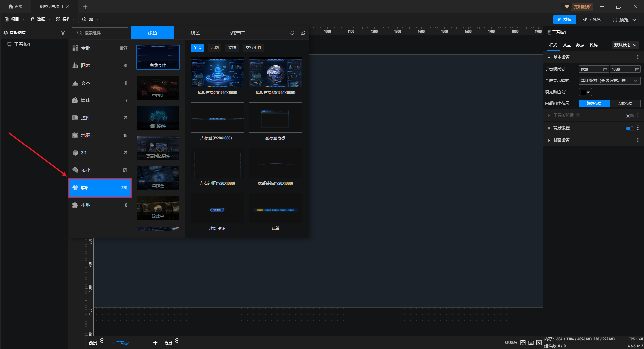
Task: Select the 全部 category with grid icon
Action: tap(100, 48)
